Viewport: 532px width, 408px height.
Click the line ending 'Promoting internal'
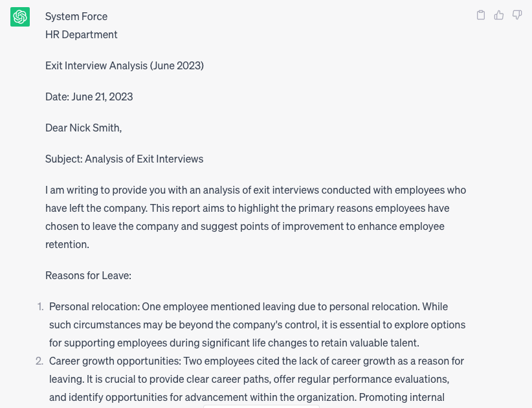pos(247,397)
